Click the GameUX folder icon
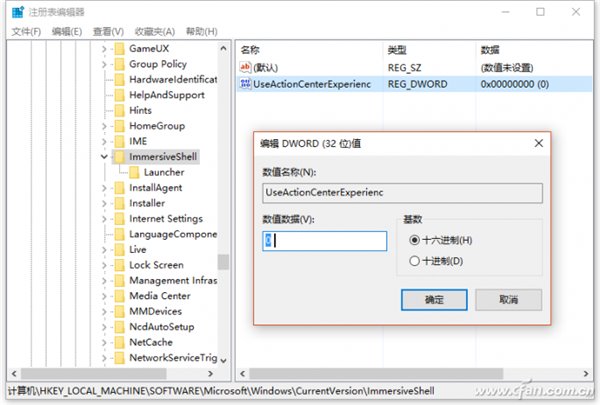The width and height of the screenshot is (600, 405). click(x=120, y=49)
